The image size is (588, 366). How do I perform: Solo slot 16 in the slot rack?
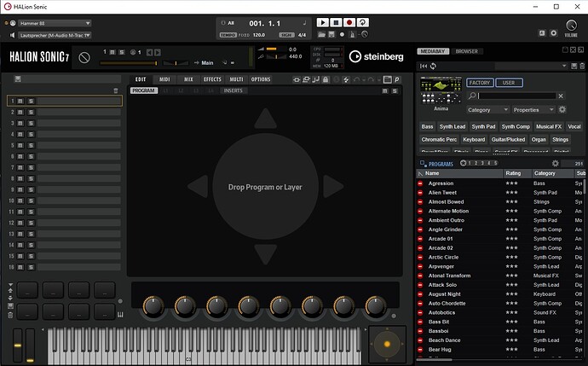coord(32,267)
